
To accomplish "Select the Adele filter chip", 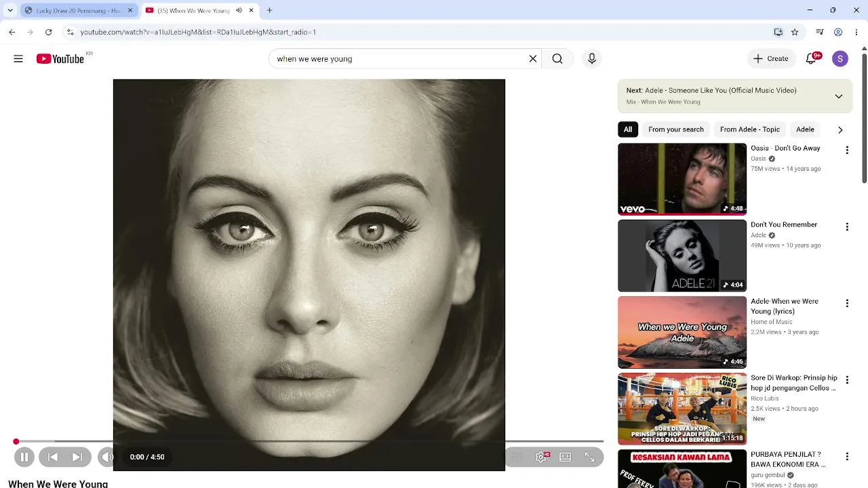I will (x=806, y=129).
